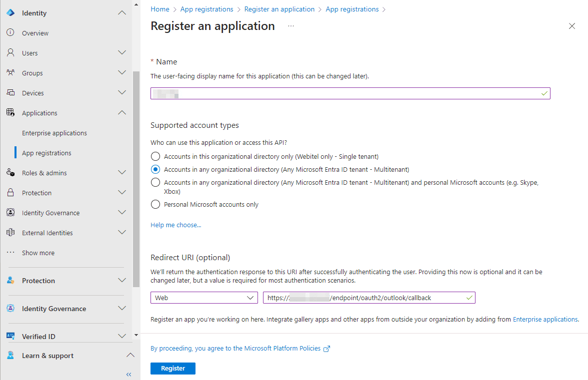Click the Groups people icon
588x380 pixels.
pos(10,72)
